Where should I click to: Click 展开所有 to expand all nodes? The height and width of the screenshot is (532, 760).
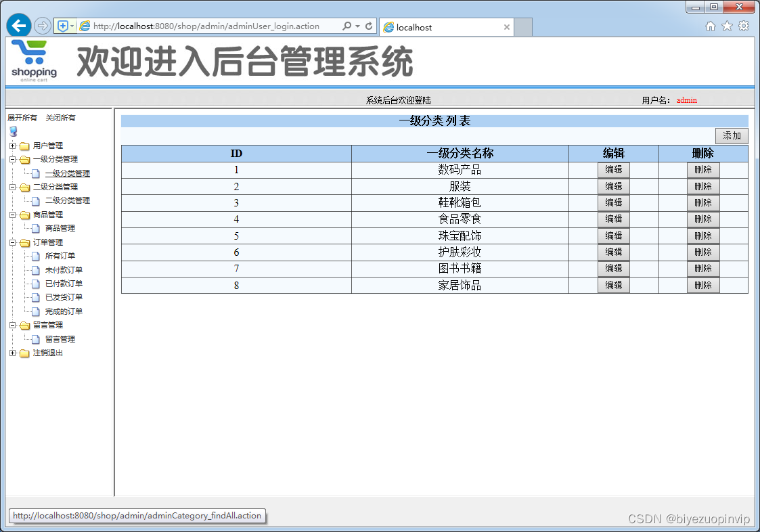(x=22, y=118)
